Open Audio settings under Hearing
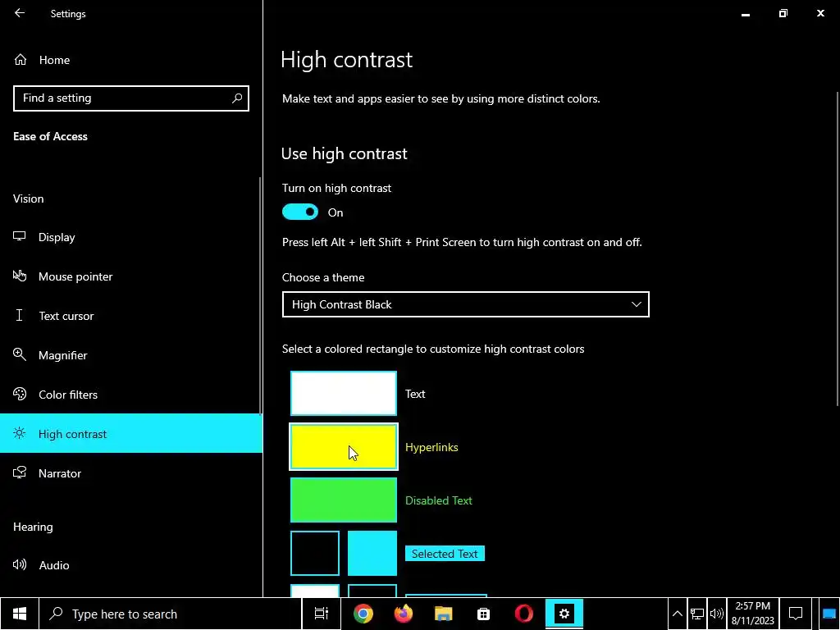Screen dimensions: 840x630 coord(131,565)
